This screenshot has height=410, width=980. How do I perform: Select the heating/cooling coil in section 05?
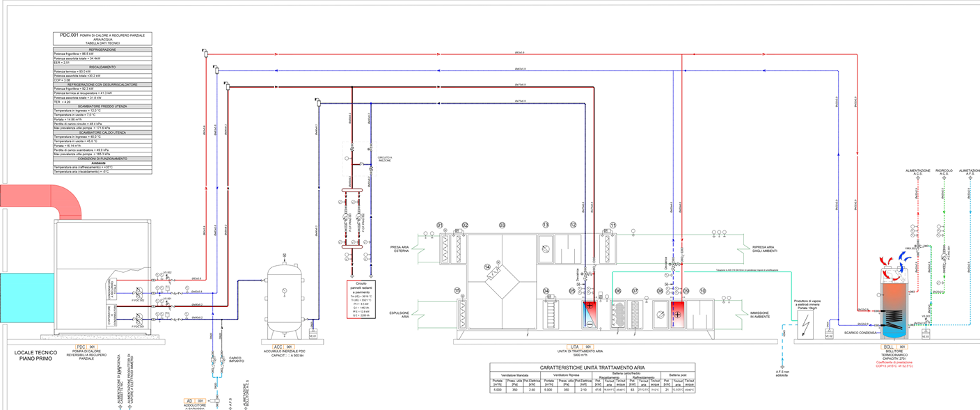[x=590, y=315]
